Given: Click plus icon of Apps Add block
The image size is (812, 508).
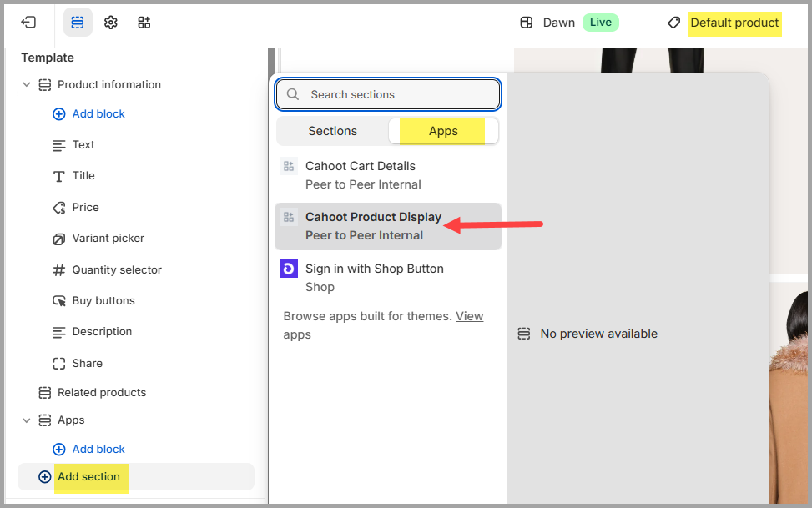Looking at the screenshot, I should [59, 449].
